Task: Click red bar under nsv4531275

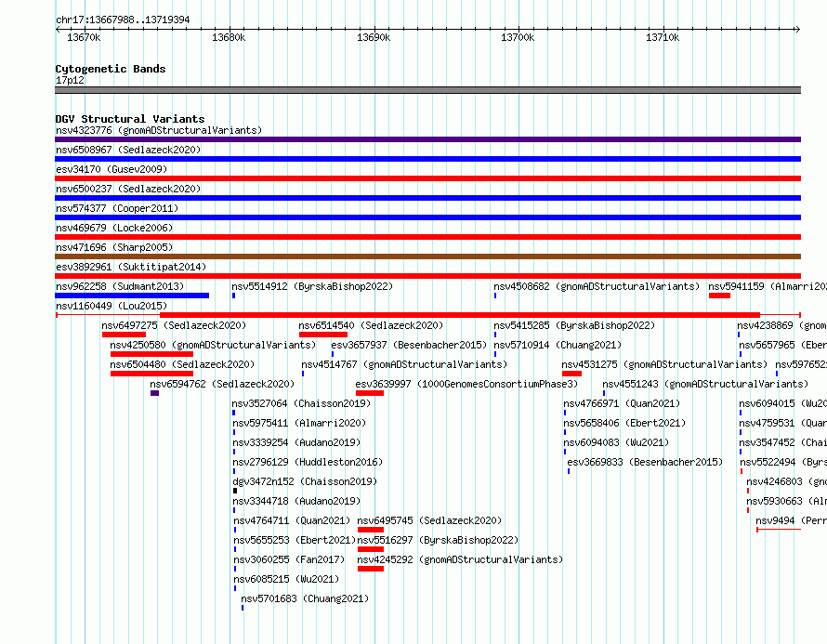Action: point(571,374)
